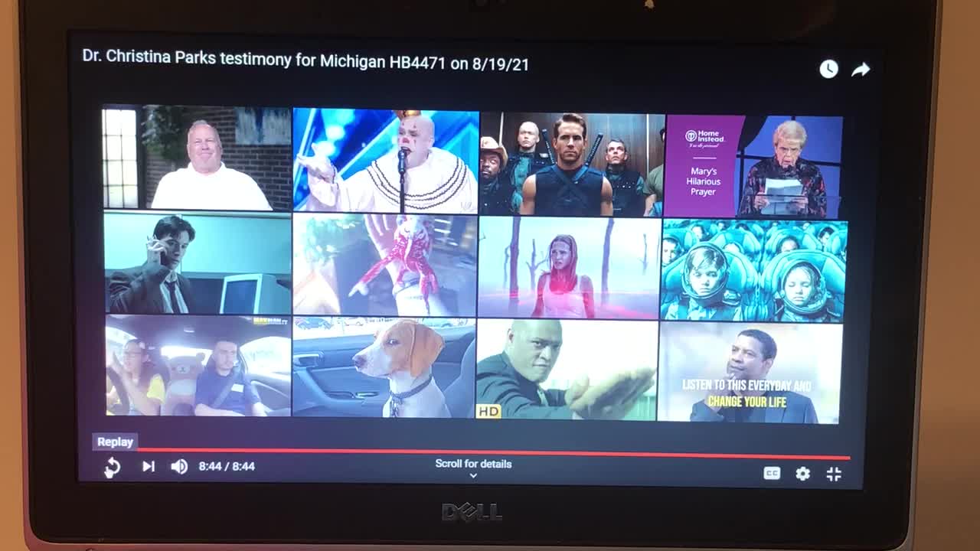The width and height of the screenshot is (980, 551).
Task: Open woman in red hood forest thumbnail
Action: point(569,267)
